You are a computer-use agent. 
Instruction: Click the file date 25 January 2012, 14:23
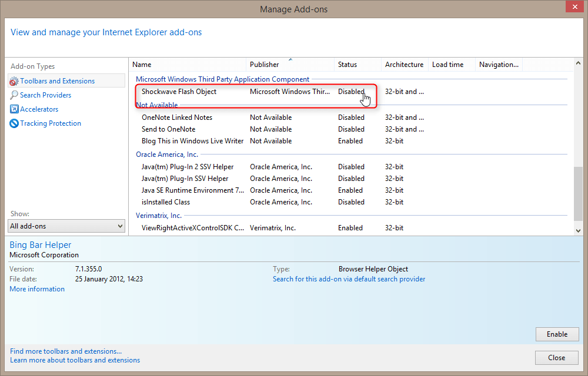pyautogui.click(x=109, y=279)
